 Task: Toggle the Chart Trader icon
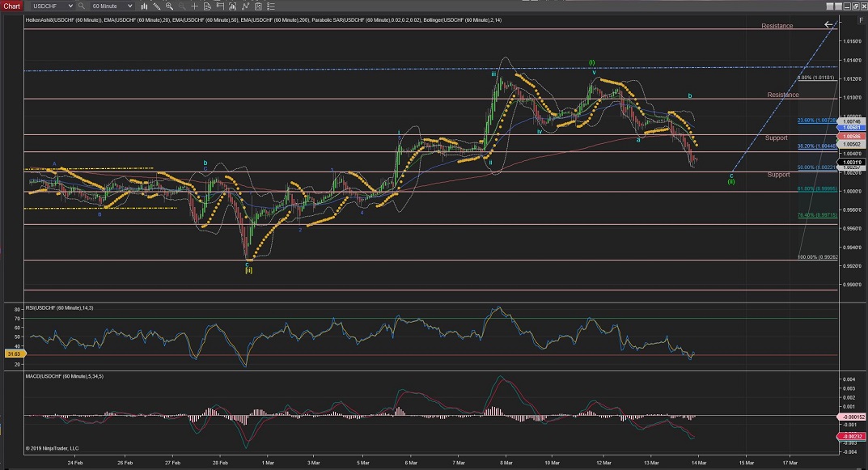(220, 6)
